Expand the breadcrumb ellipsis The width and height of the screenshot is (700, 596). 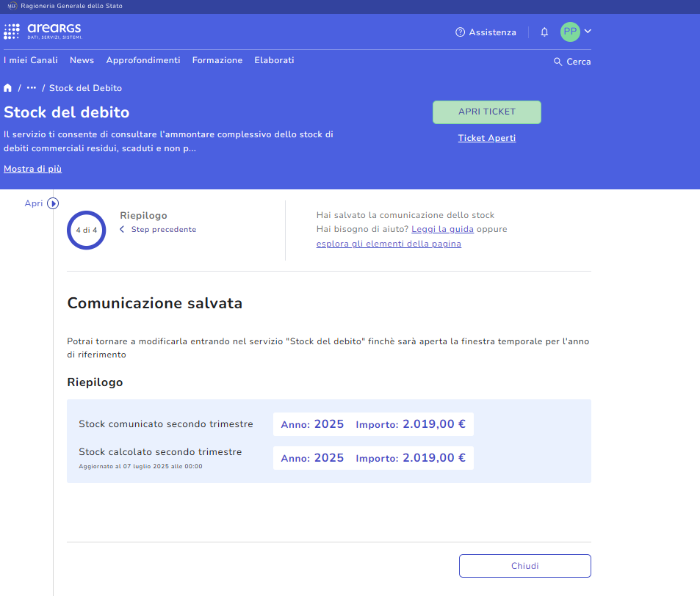[x=32, y=88]
